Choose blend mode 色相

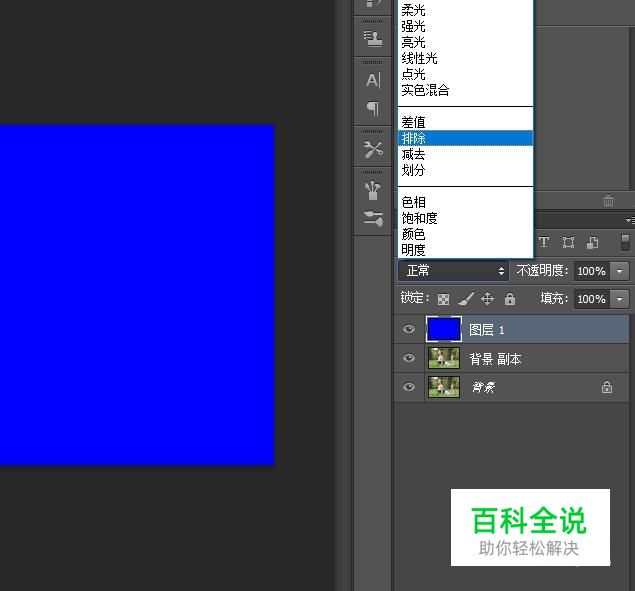[x=465, y=202]
